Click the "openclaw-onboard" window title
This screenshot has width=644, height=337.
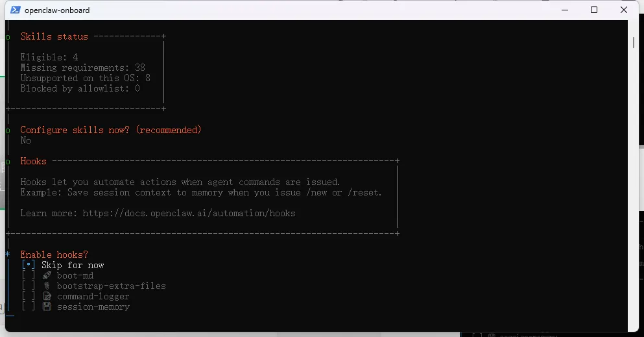[x=57, y=10]
